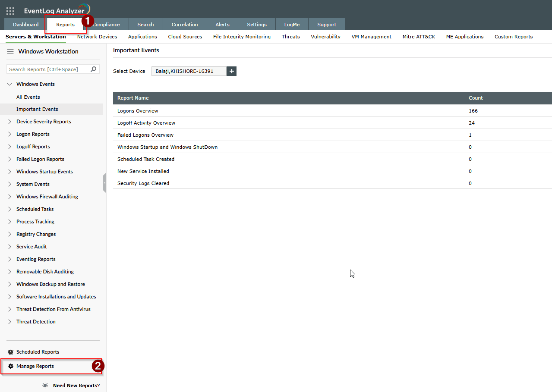This screenshot has height=392, width=552.
Task: Expand Windows Backup and Restore group
Action: click(x=9, y=284)
